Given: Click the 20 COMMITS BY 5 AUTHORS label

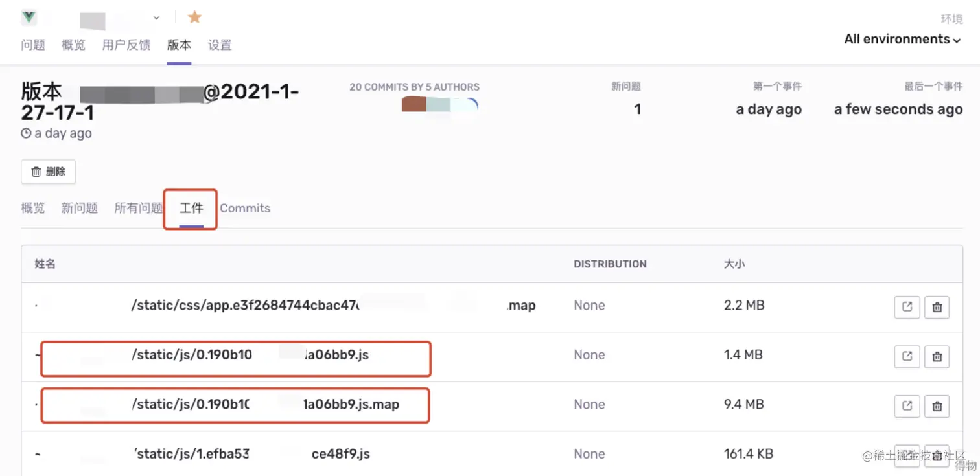Looking at the screenshot, I should point(415,87).
